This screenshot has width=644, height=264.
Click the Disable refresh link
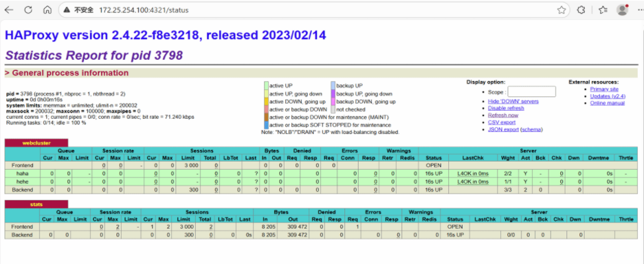[506, 108]
